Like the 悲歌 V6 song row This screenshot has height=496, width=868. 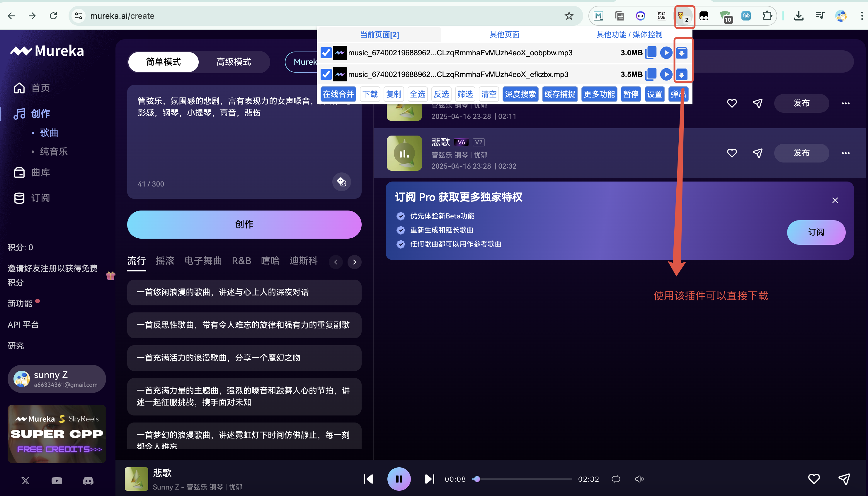732,153
